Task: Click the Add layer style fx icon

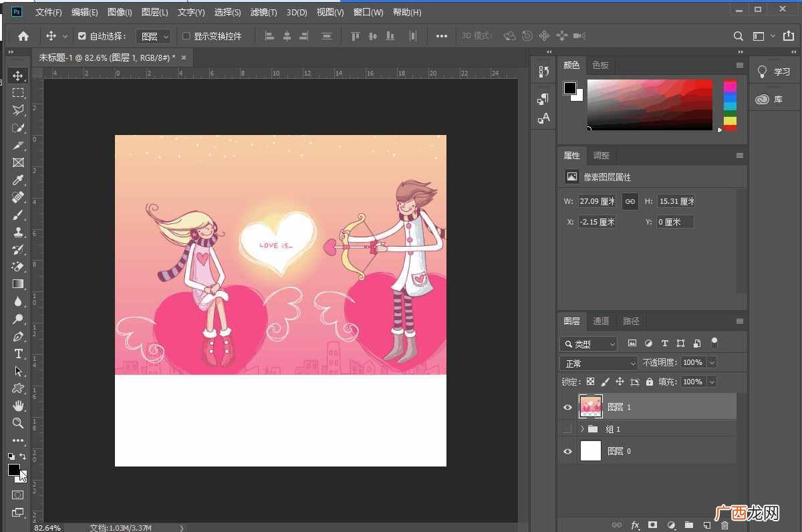Action: click(635, 525)
